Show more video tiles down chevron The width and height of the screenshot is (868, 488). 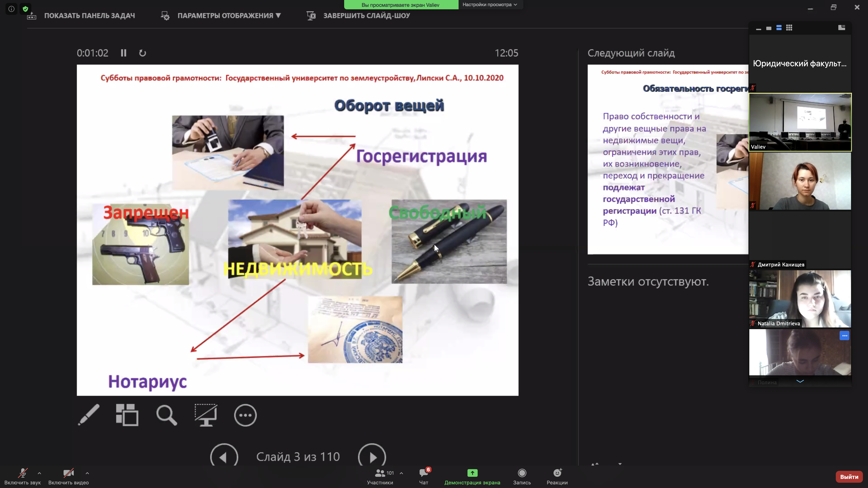[800, 381]
